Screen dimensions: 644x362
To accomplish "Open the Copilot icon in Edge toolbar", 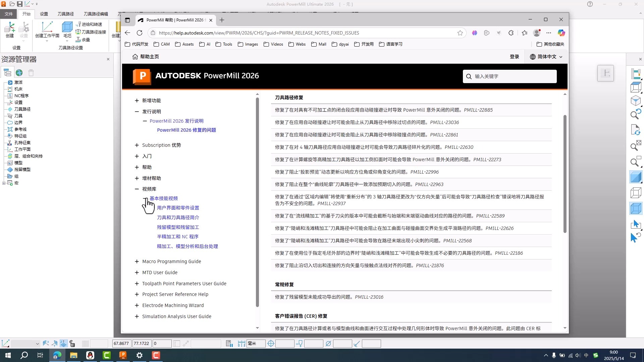I will [561, 33].
